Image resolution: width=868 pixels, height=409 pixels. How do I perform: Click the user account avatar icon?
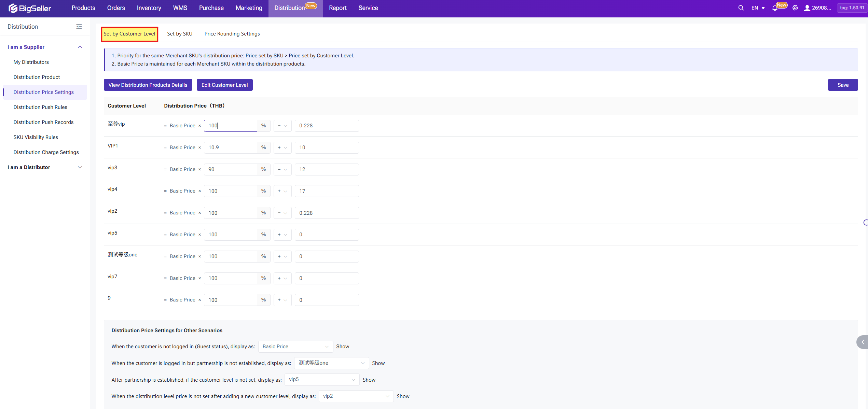point(807,8)
